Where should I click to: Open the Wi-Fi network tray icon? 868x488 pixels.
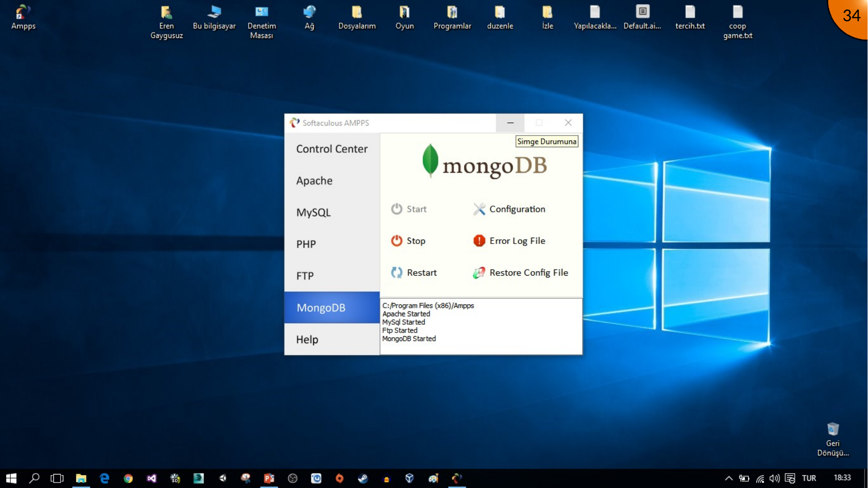point(760,478)
